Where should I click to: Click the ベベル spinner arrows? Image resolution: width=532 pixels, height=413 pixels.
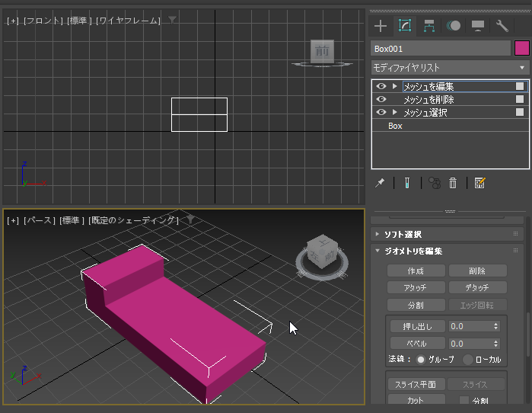coord(495,344)
